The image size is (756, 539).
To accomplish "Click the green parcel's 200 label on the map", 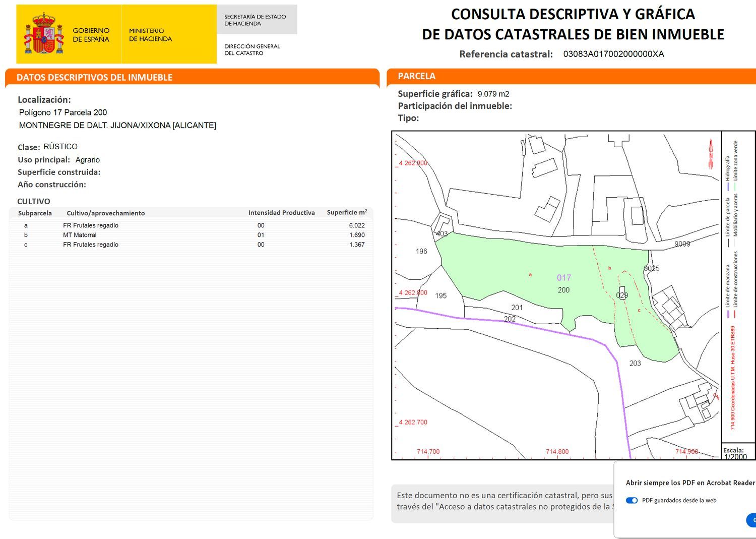I will point(563,290).
